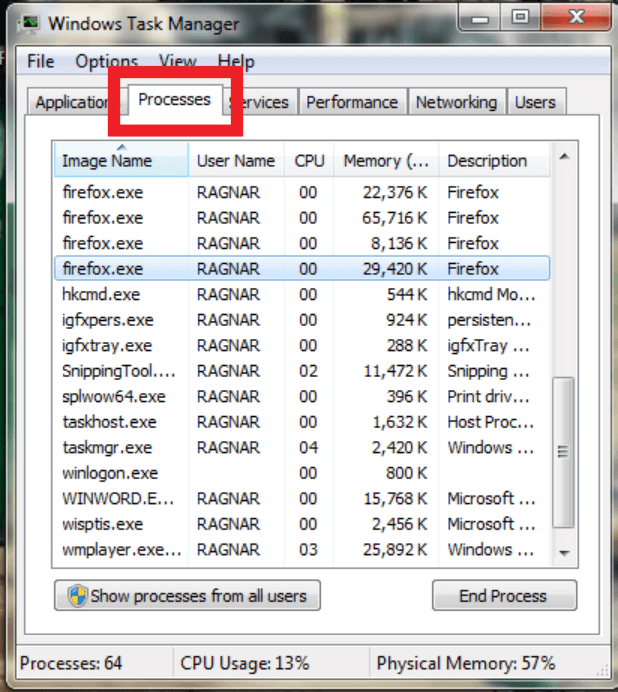Open the Performance tab
The width and height of the screenshot is (618, 692).
point(352,102)
